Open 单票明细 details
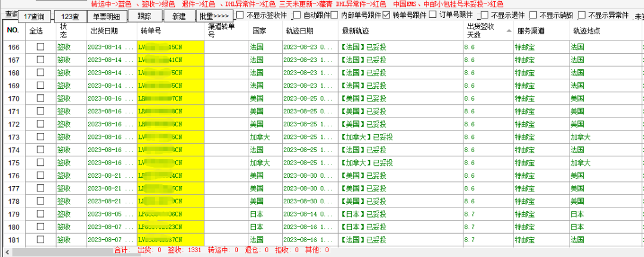Screen dimensions: 644x257 [107, 17]
